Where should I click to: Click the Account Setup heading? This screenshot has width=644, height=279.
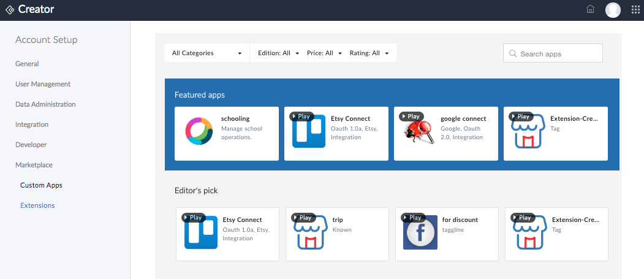click(47, 40)
